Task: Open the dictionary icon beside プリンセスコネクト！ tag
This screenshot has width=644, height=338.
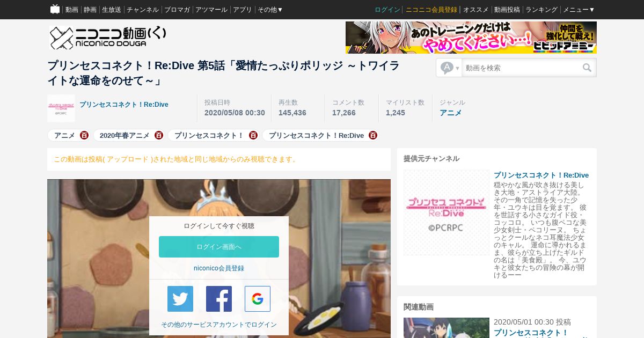Action: click(x=253, y=135)
